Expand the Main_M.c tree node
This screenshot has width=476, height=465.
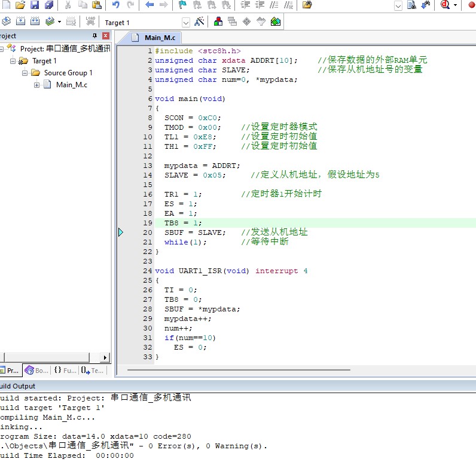pyautogui.click(x=36, y=85)
